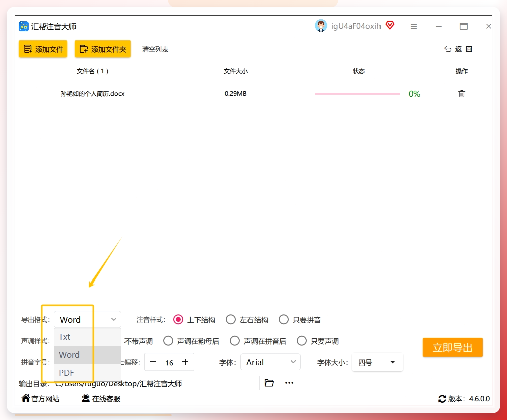Open 在线客服 online support link
This screenshot has height=420, width=507.
[101, 398]
